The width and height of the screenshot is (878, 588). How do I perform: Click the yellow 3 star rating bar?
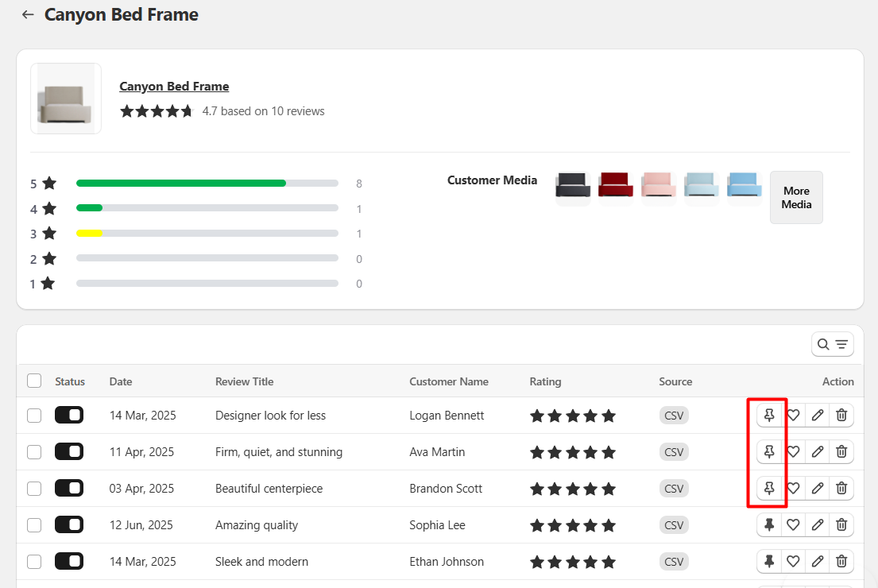pyautogui.click(x=207, y=233)
